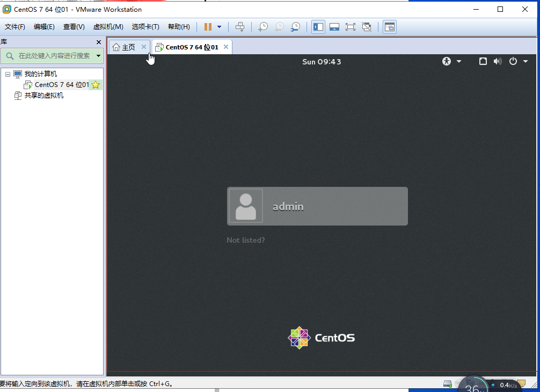Click the volume speaker icon in CentOS
Image resolution: width=540 pixels, height=392 pixels.
pos(498,61)
